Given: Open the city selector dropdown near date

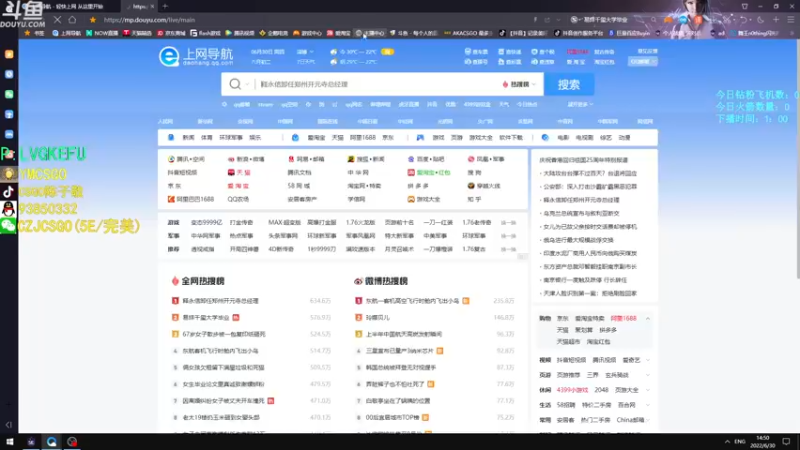Looking at the screenshot, I should click(305, 52).
